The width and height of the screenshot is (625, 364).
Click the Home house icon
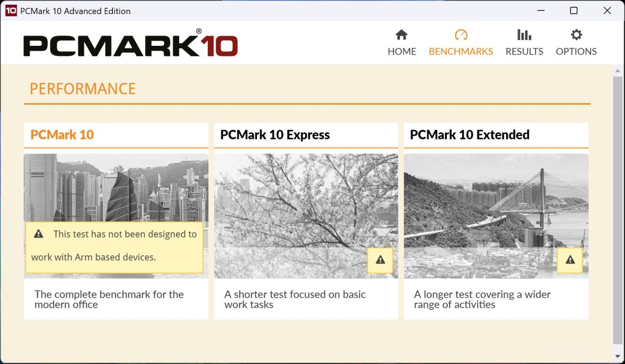point(402,35)
